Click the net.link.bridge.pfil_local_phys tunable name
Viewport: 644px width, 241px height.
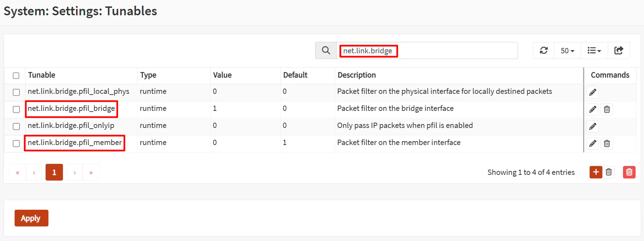[79, 91]
